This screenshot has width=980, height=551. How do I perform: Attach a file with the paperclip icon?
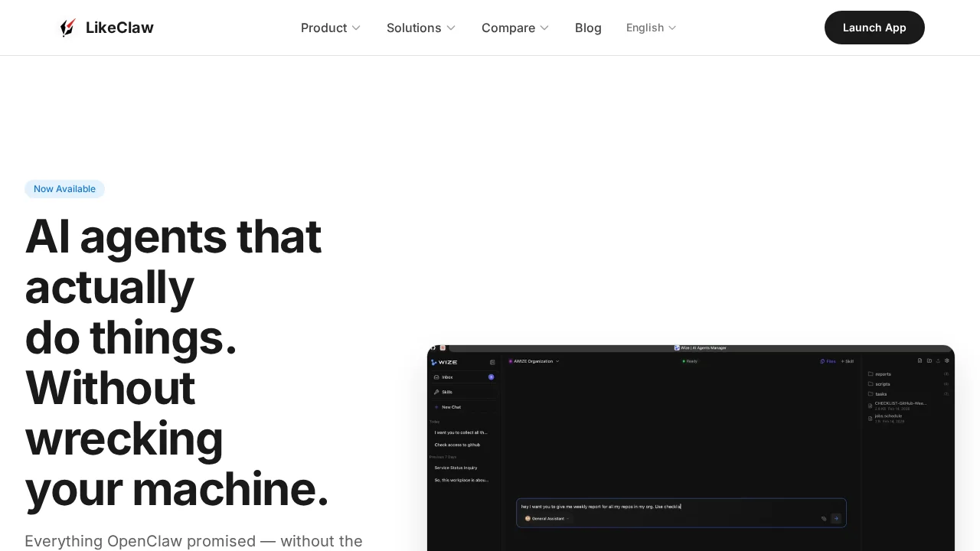coord(824,518)
